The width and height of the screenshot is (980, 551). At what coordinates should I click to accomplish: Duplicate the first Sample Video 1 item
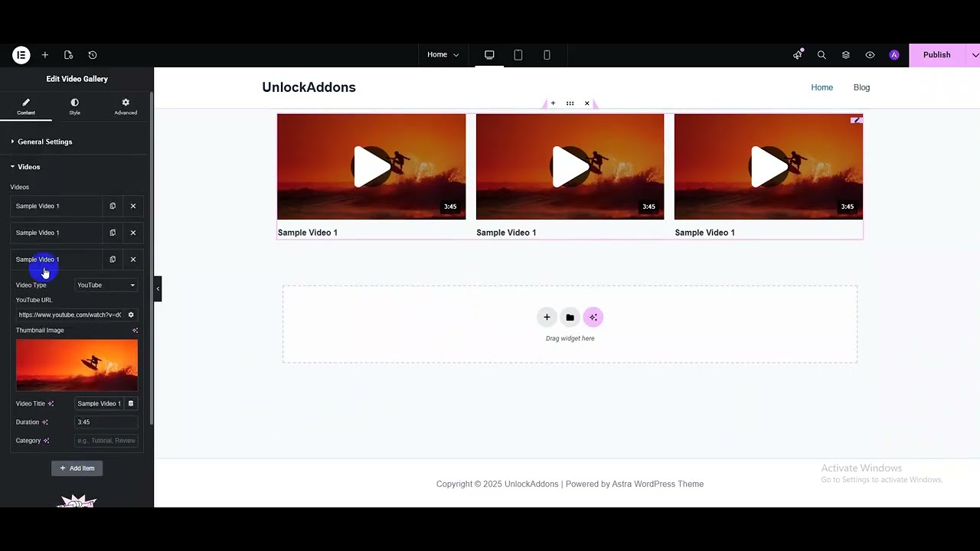pos(113,206)
